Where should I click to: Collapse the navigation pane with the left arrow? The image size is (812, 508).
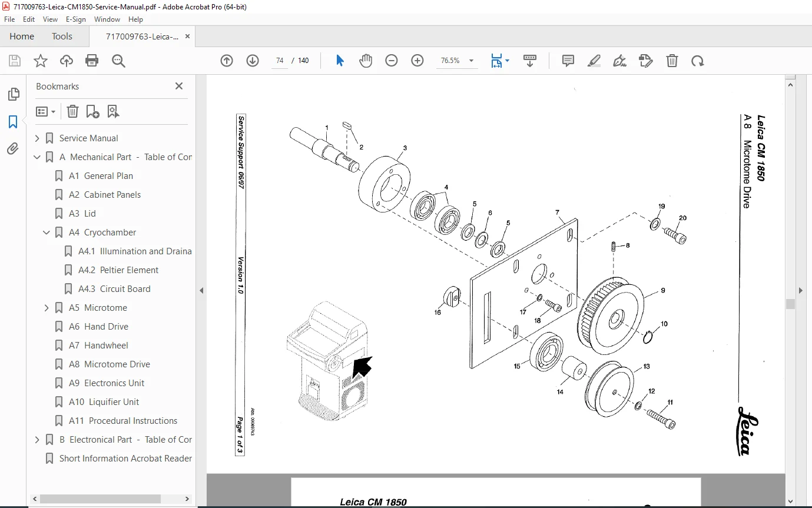pyautogui.click(x=201, y=290)
